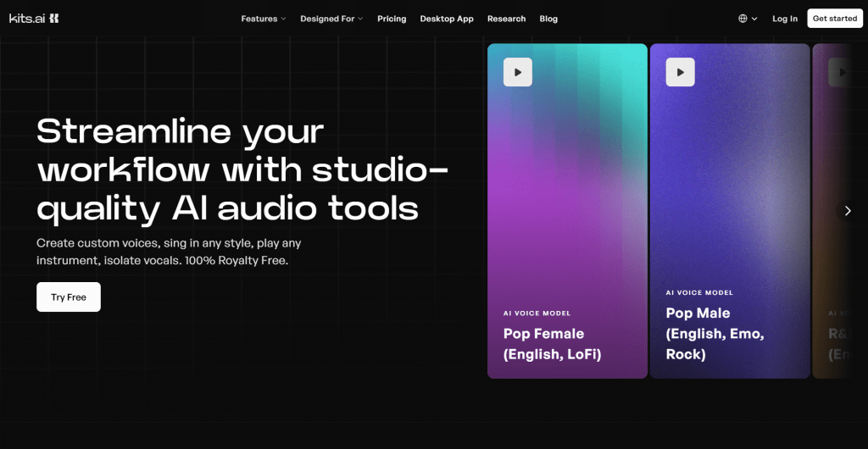Click the '100% Royalty Free' description text

click(x=236, y=260)
